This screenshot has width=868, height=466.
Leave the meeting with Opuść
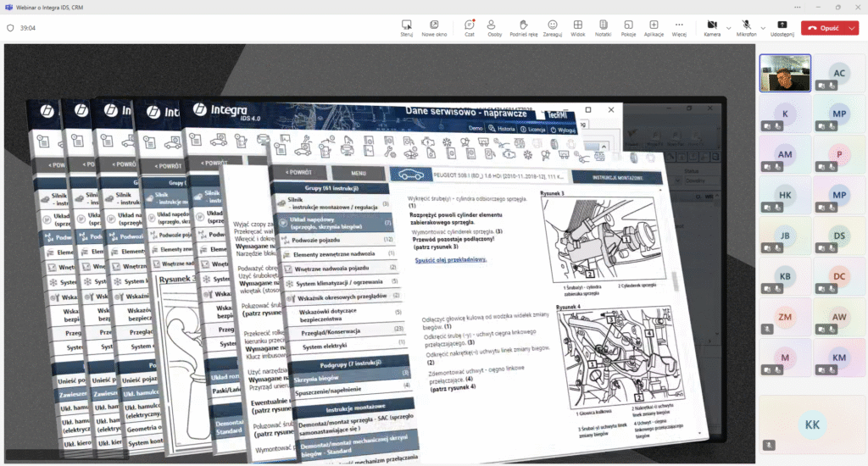pyautogui.click(x=823, y=28)
